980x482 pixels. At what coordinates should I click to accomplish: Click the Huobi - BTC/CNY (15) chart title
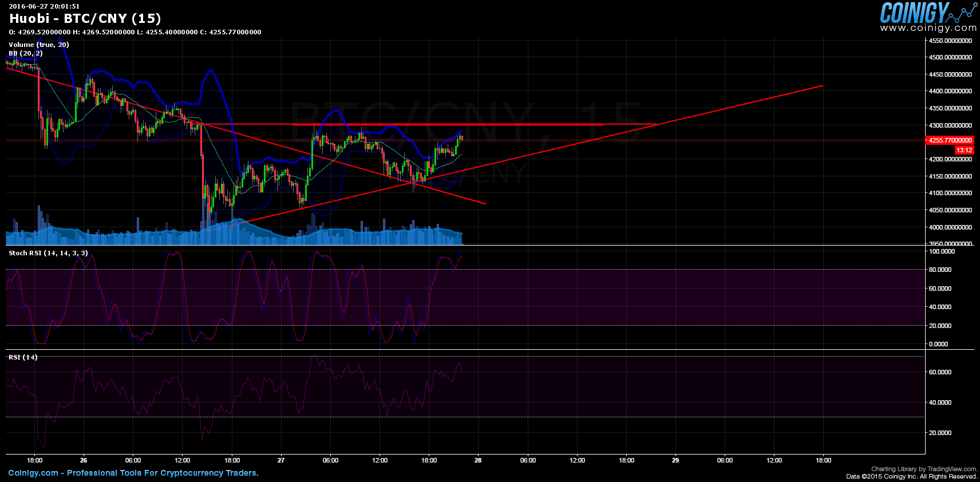[x=85, y=19]
